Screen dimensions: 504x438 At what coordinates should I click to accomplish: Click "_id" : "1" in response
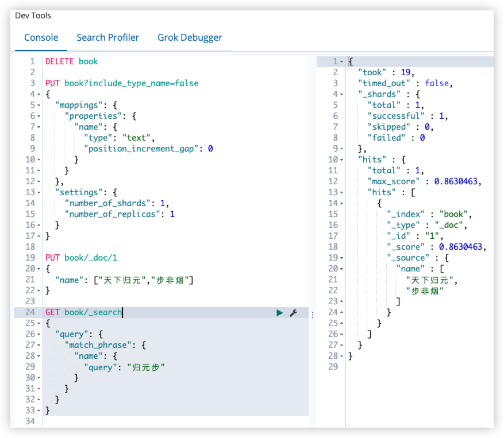(415, 236)
